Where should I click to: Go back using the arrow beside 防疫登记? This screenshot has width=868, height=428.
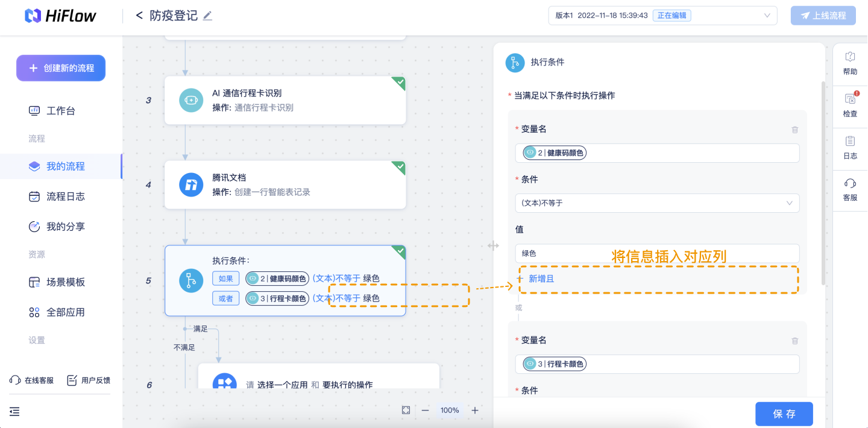click(139, 16)
